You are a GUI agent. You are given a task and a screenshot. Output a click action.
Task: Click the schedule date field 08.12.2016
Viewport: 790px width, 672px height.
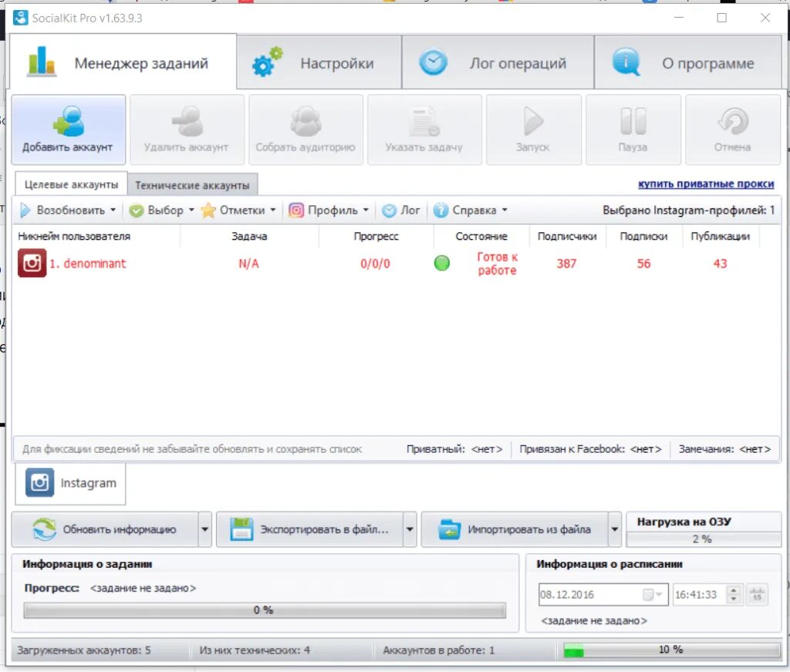[603, 594]
